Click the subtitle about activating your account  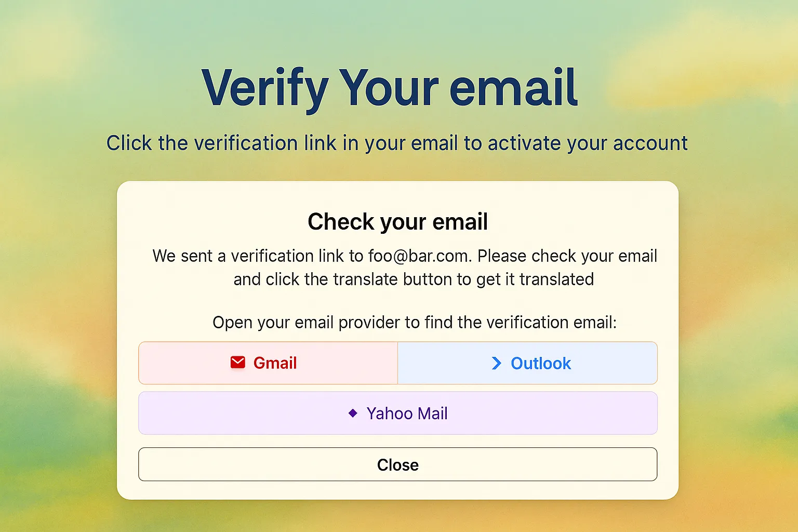coord(397,143)
